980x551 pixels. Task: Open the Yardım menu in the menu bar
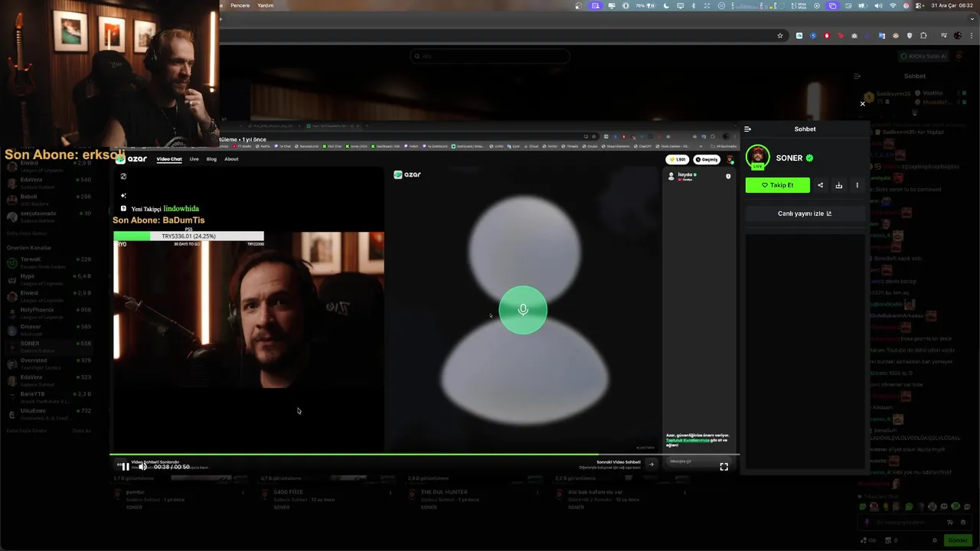tap(266, 5)
